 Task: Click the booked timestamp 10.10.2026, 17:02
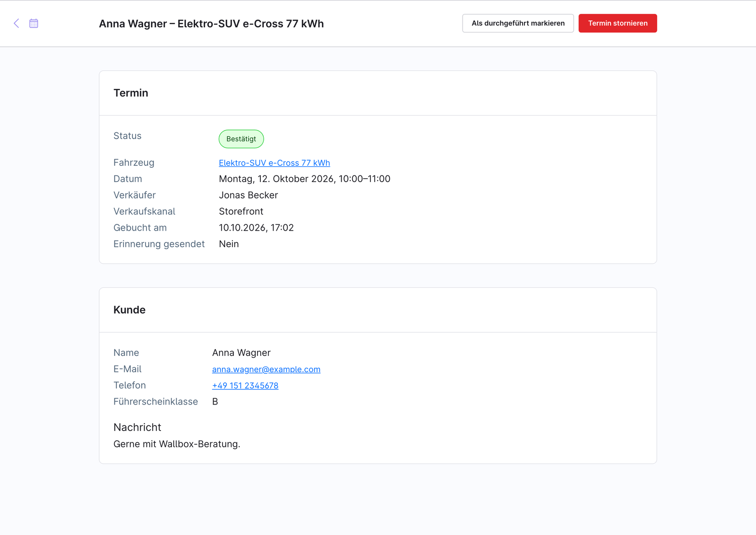(x=256, y=228)
